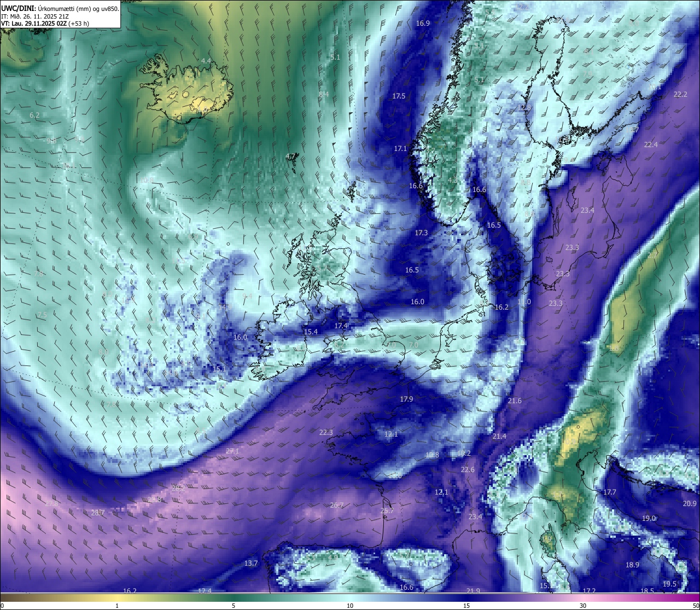Click the 6.2 value on the left side
Viewport: 700px width, 610px height.
coord(34,115)
